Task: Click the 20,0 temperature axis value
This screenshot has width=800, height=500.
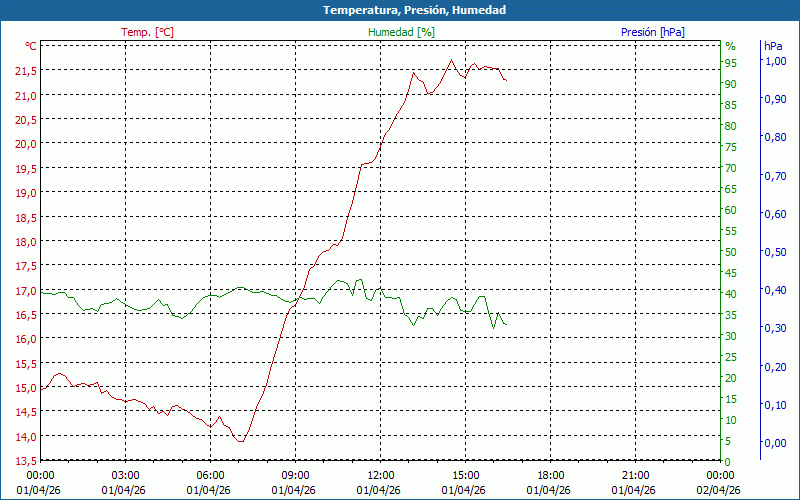Action: tap(26, 144)
